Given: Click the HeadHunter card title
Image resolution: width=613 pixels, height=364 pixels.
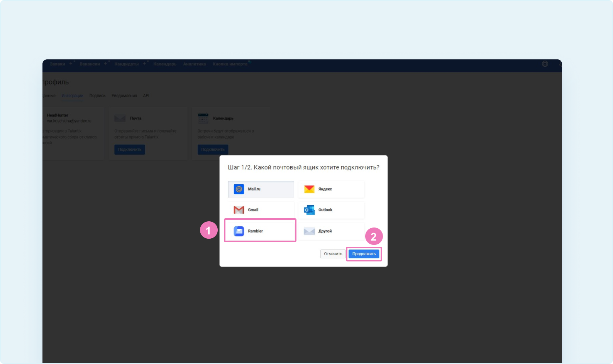Looking at the screenshot, I should pyautogui.click(x=58, y=115).
